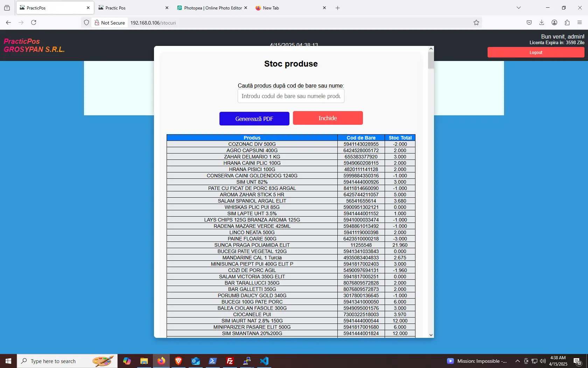Open FileZilla from the taskbar
The image size is (588, 368).
[230, 361]
